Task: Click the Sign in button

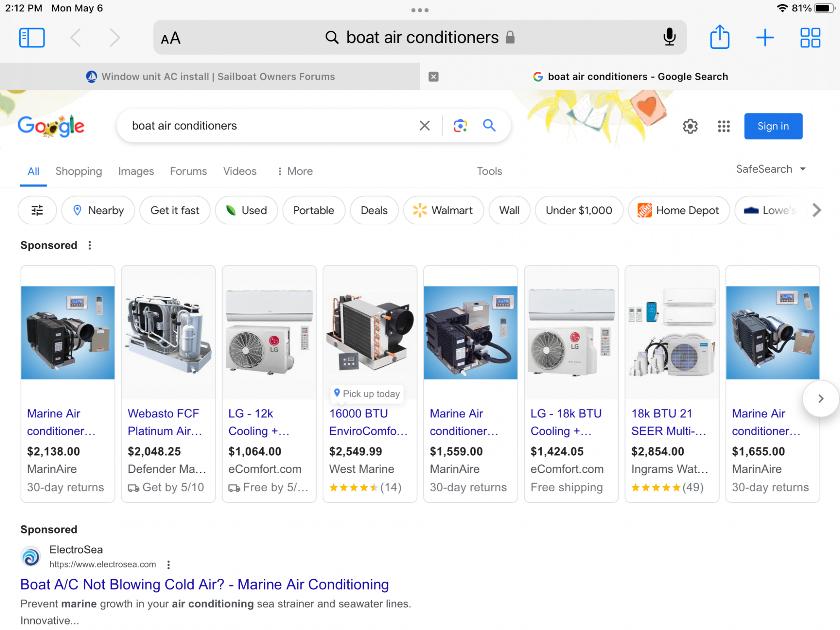Action: pyautogui.click(x=773, y=126)
